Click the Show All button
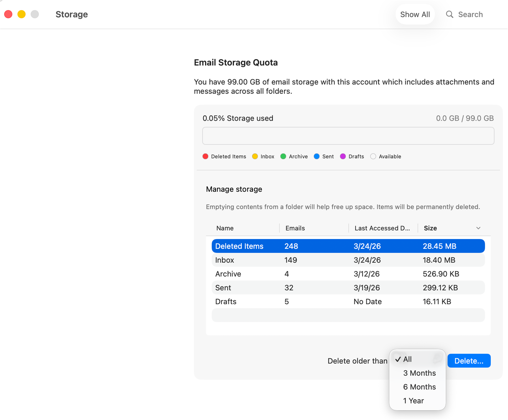Viewport: 508px width, 420px height. point(415,14)
